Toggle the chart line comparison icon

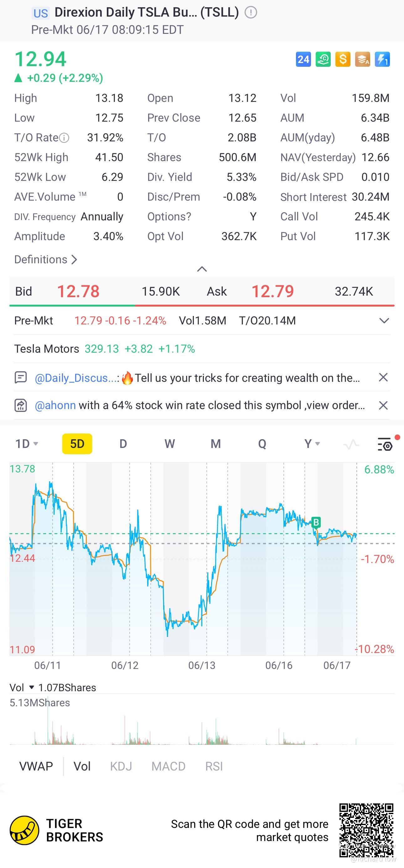point(351,445)
